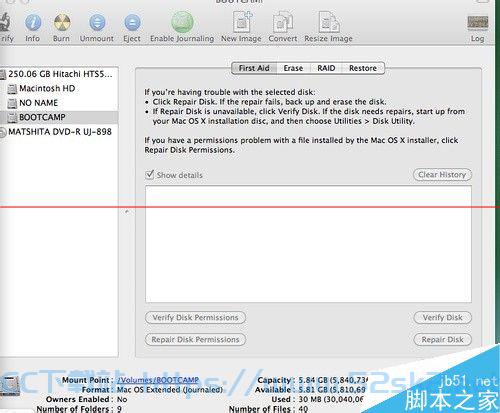
Task: Click the Macintosh HD drive icon
Action: tap(12, 89)
